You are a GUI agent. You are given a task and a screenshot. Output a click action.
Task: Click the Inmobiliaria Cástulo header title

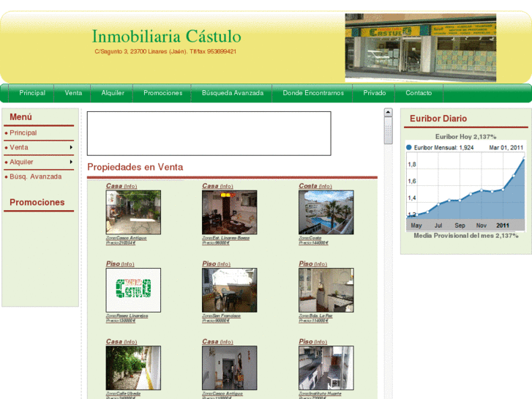166,37
